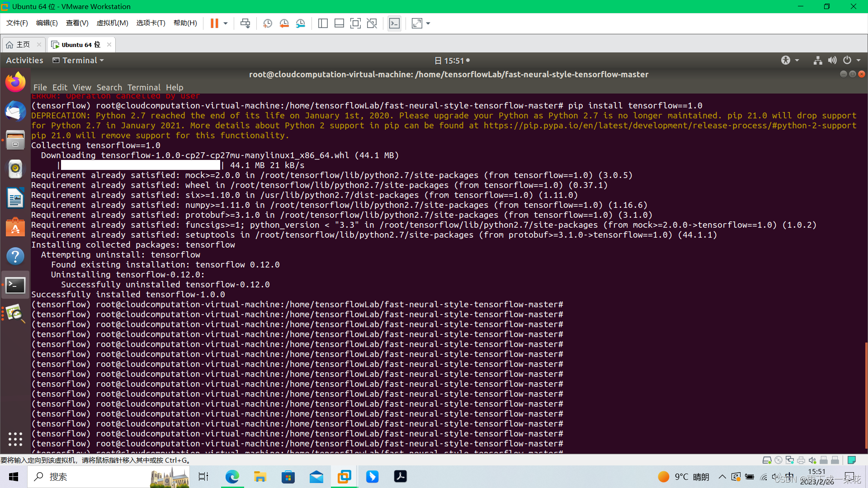Screen dimensions: 868x488
Task: Toggle Ubuntu volume icon in top bar
Action: click(832, 60)
